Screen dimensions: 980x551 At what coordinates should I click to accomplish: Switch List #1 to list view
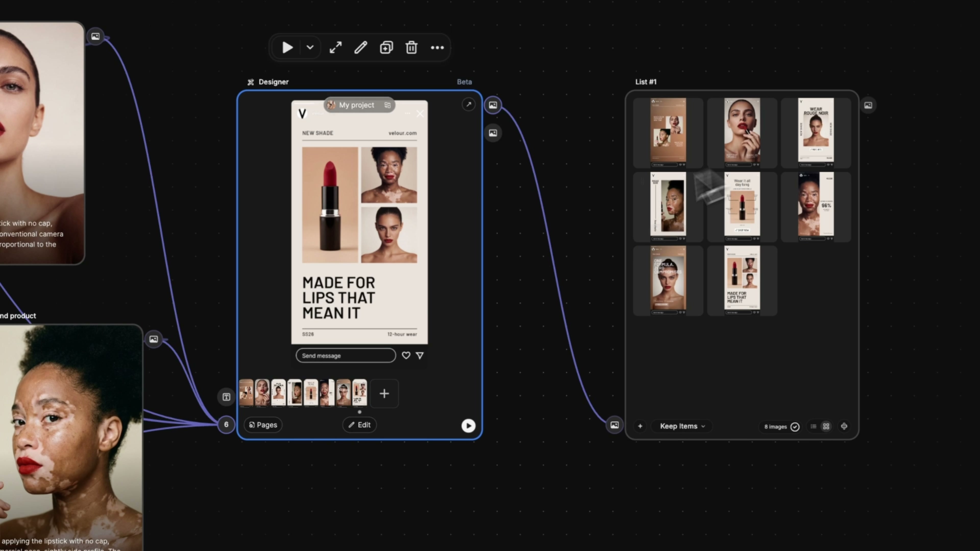(813, 426)
